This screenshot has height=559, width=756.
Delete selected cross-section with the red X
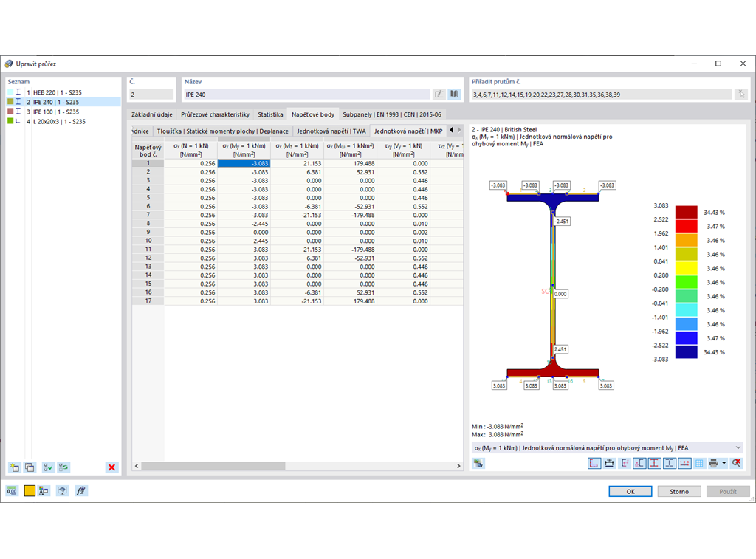[112, 467]
